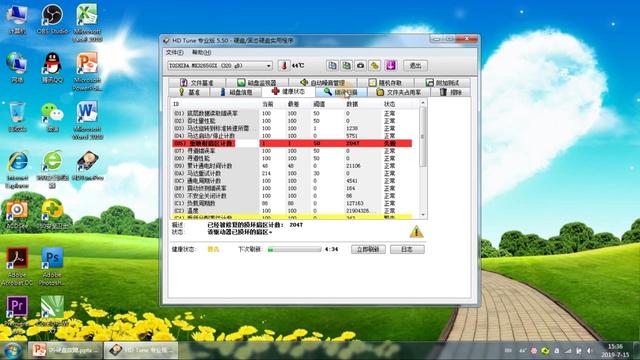Open the Internet Explorer desktop icon

pyautogui.click(x=17, y=170)
